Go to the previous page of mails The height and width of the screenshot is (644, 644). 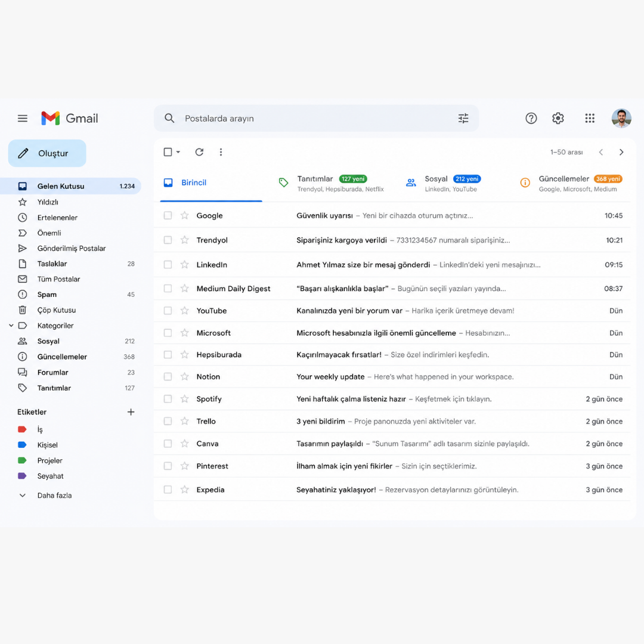point(601,152)
